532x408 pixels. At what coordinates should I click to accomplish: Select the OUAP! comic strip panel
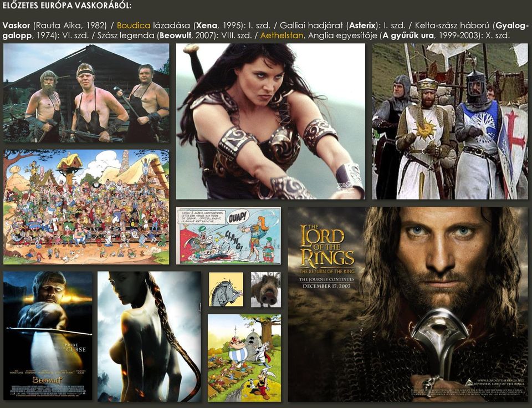click(x=228, y=236)
